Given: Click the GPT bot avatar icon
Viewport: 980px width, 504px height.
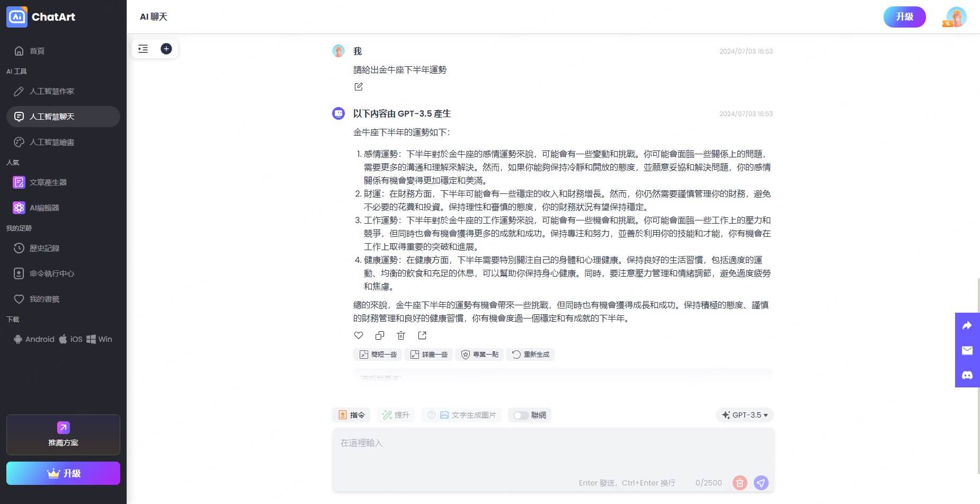Looking at the screenshot, I should tap(338, 113).
